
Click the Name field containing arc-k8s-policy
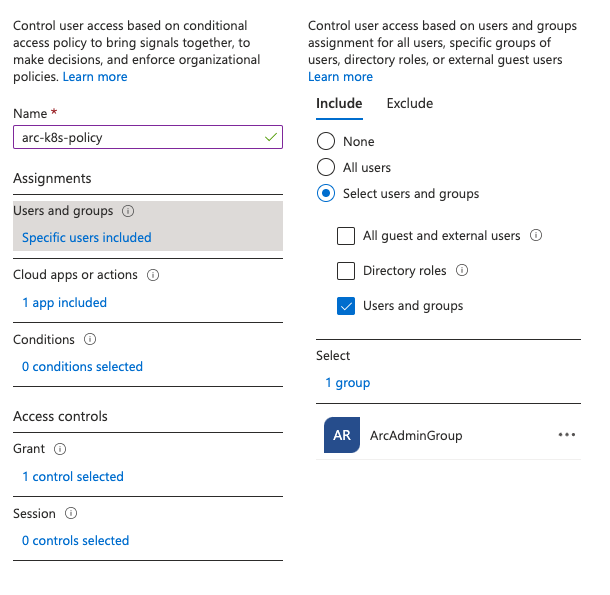138,137
